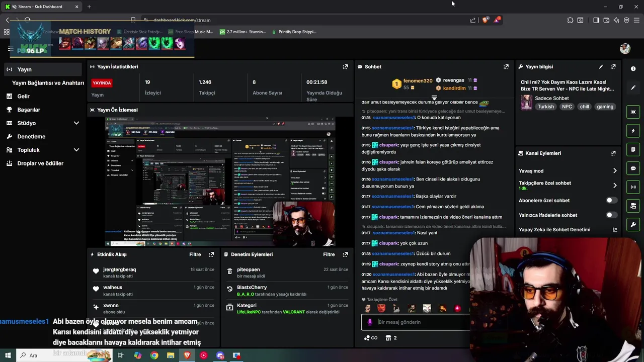Click user jrergtergberaq in Etkinlik Akışı
644x362 pixels.
(119, 269)
